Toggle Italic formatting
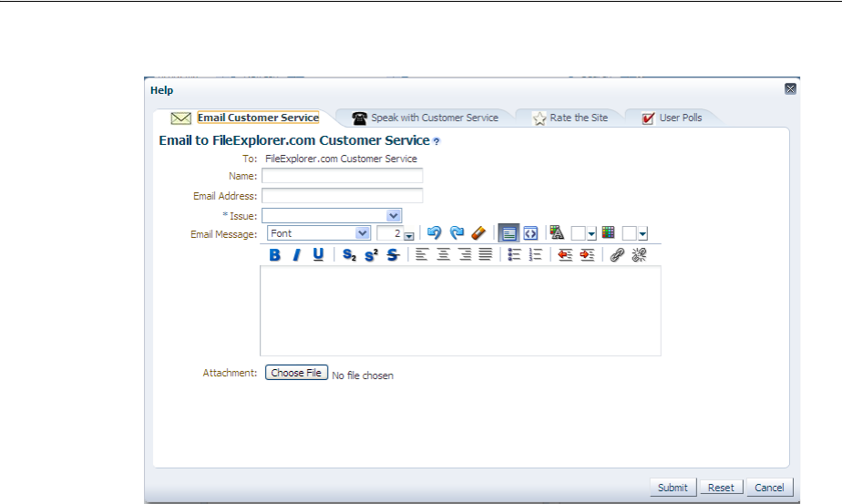The width and height of the screenshot is (842, 504). (296, 254)
